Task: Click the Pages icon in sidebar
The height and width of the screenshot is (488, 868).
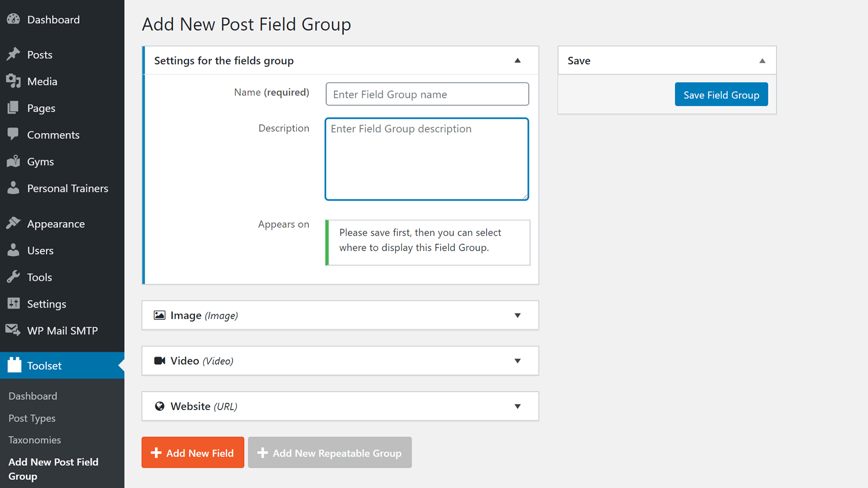Action: 14,108
